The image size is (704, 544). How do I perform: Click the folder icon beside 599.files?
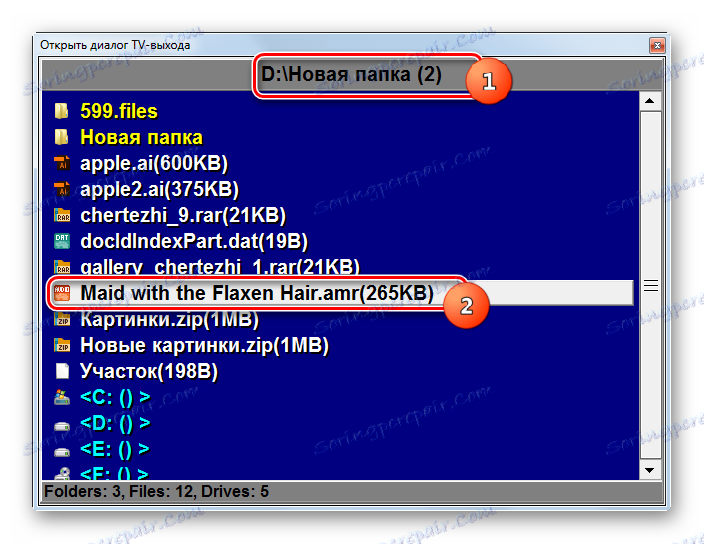(62, 111)
